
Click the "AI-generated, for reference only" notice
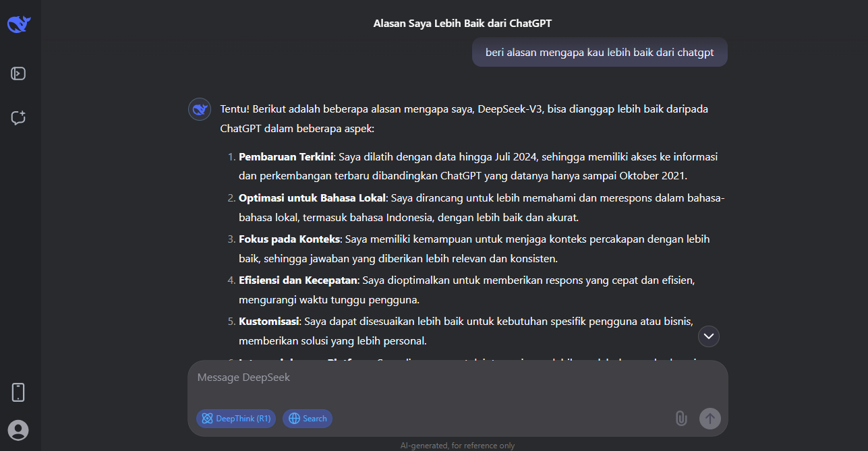[x=458, y=446]
